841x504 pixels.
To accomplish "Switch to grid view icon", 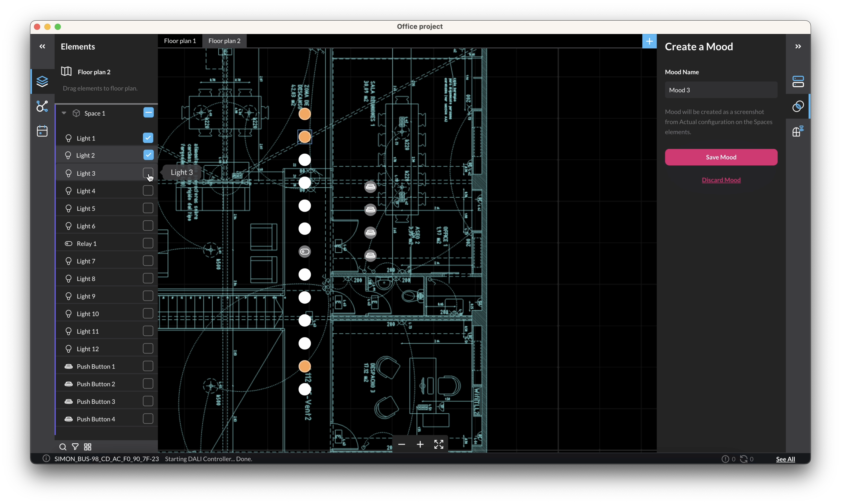I will click(88, 447).
